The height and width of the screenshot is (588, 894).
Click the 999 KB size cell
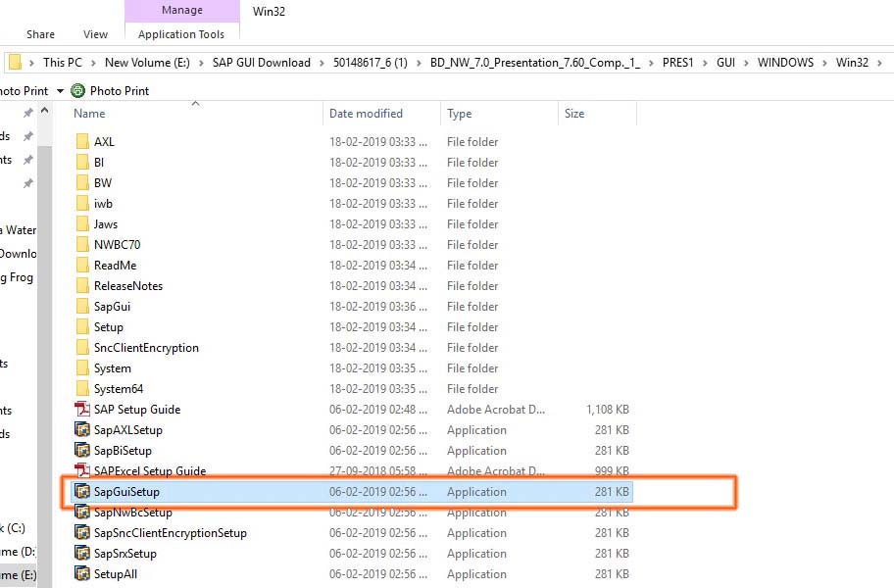coord(612,470)
